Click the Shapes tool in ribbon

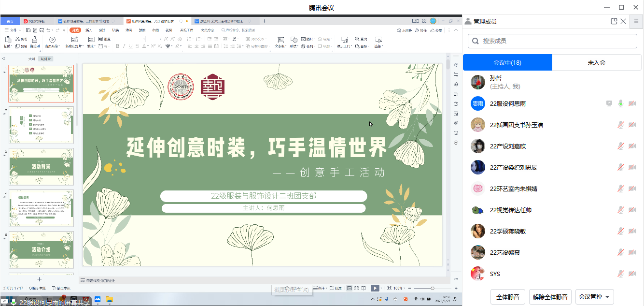tap(293, 40)
